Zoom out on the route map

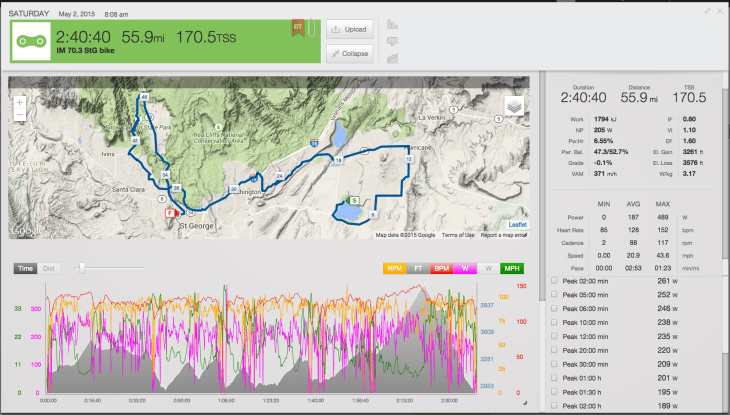pyautogui.click(x=20, y=116)
